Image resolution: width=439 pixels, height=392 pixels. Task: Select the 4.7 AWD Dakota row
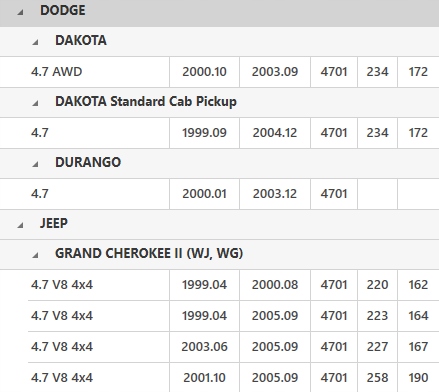pos(219,72)
